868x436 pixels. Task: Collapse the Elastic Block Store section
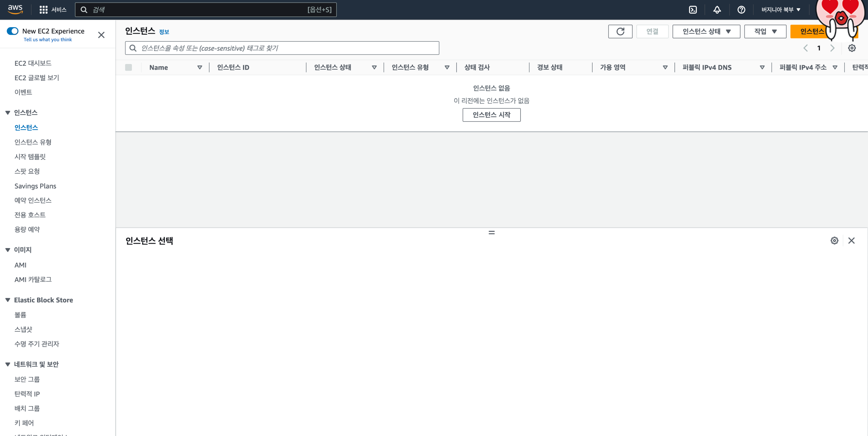[8, 300]
